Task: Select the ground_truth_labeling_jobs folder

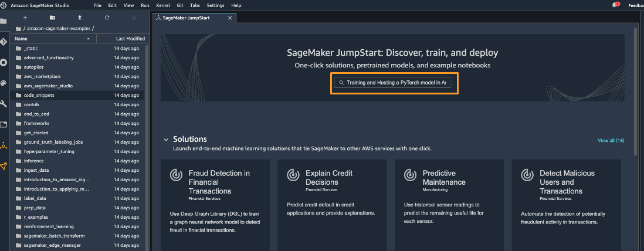Action: click(x=78, y=142)
